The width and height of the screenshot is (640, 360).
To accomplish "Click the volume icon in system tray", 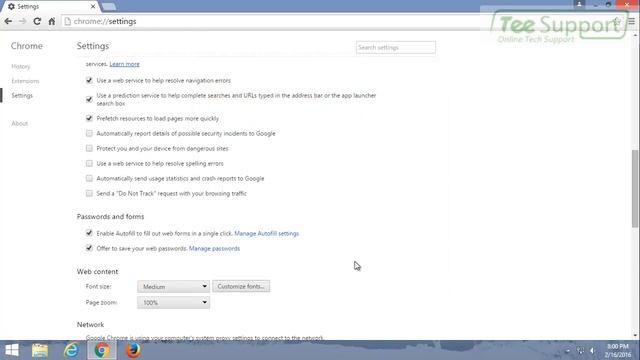I will tap(592, 351).
